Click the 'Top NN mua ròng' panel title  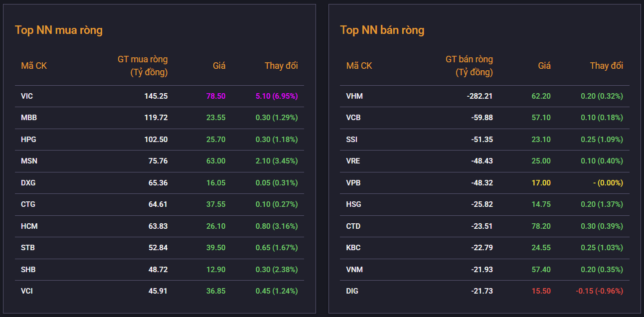59,30
